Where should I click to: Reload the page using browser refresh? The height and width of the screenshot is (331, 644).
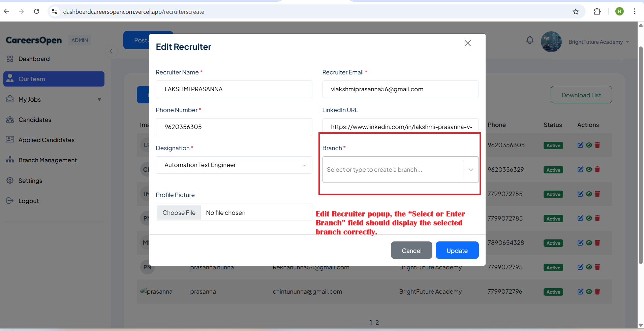tap(37, 11)
